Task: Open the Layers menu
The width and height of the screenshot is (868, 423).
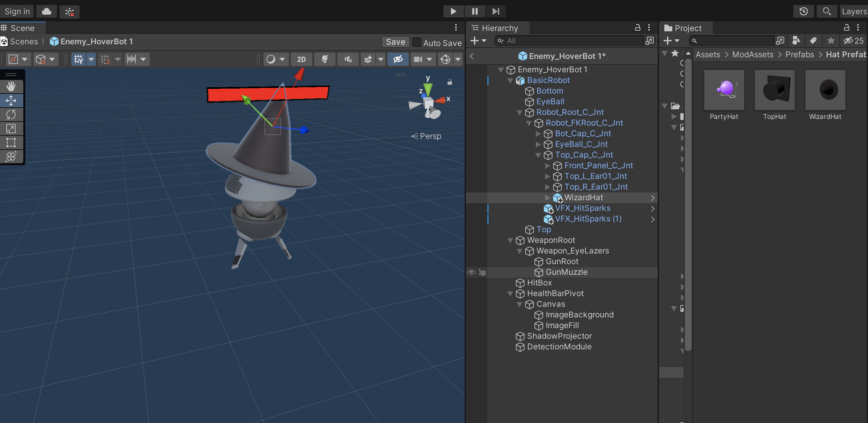Action: tap(853, 11)
